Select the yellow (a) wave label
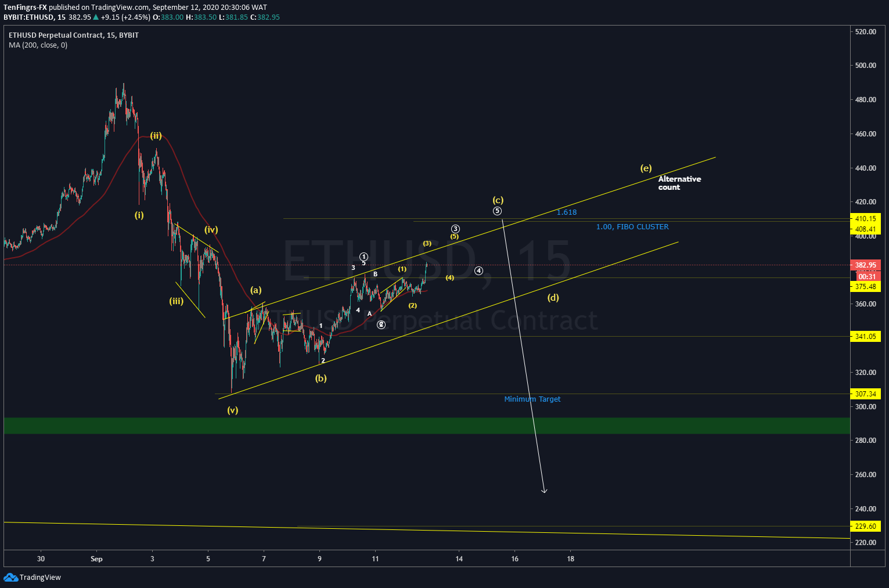Image resolution: width=889 pixels, height=588 pixels. (256, 290)
